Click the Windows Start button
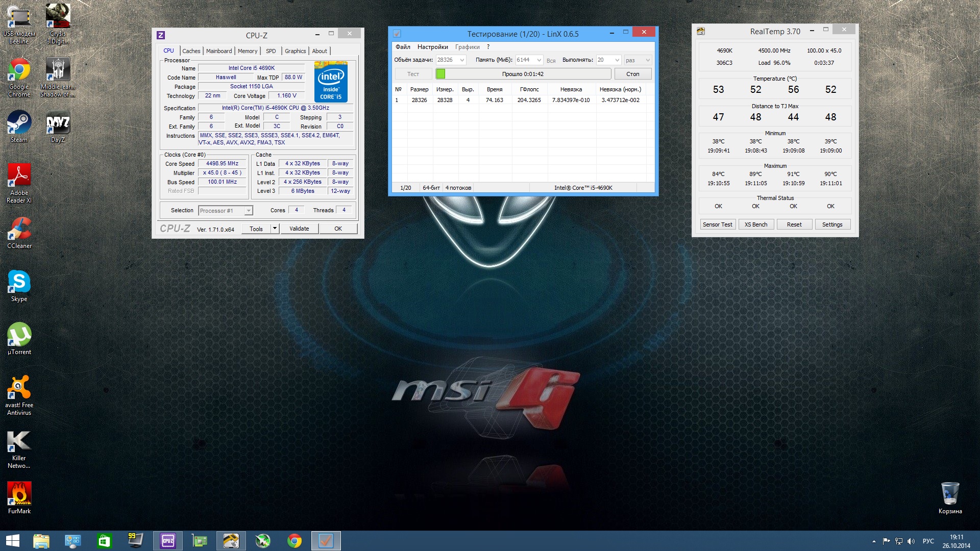The width and height of the screenshot is (980, 551). pos(13,541)
